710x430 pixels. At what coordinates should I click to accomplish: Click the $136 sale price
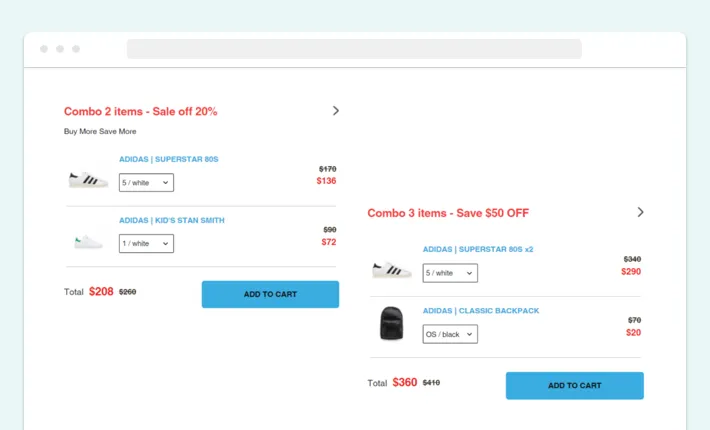(x=326, y=181)
